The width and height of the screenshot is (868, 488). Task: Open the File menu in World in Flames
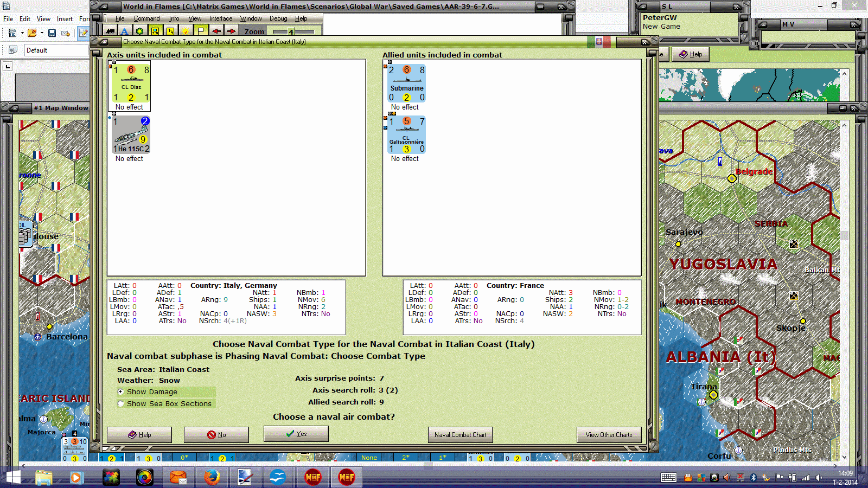pyautogui.click(x=120, y=18)
